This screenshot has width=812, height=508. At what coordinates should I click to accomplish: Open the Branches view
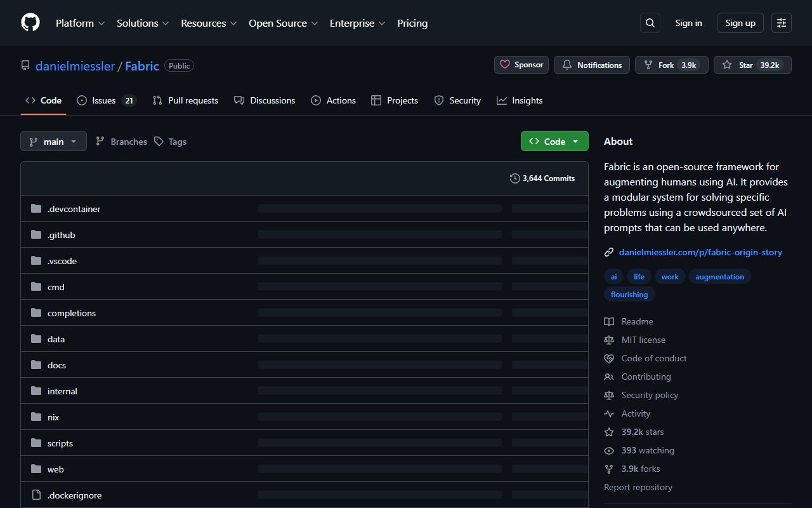[121, 141]
